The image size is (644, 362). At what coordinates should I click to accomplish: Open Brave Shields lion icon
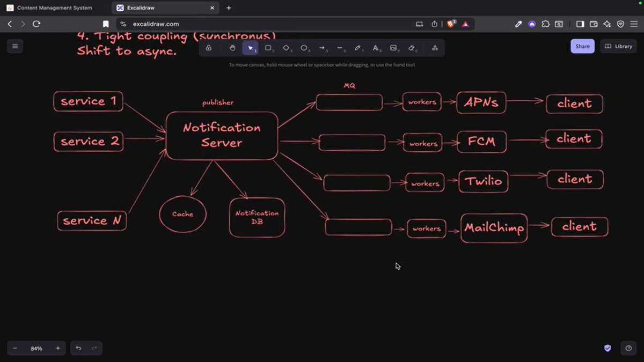[451, 24]
